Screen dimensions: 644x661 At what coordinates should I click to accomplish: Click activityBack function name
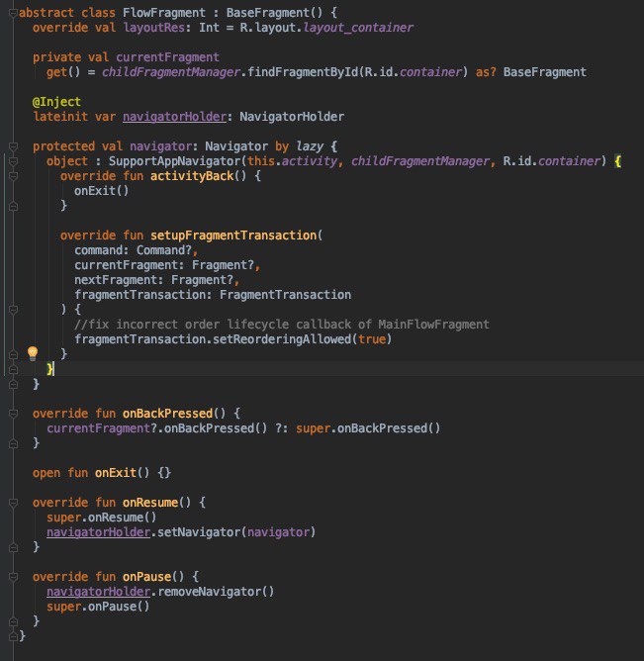click(192, 176)
